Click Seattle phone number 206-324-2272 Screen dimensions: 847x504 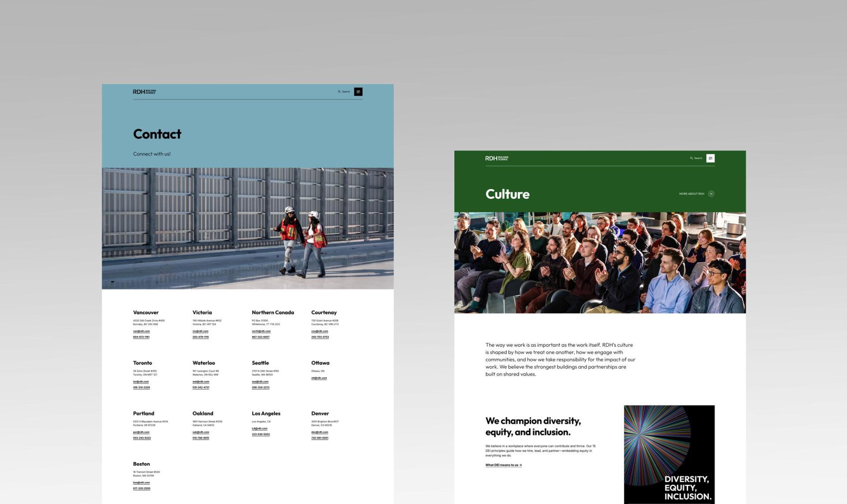coord(260,387)
